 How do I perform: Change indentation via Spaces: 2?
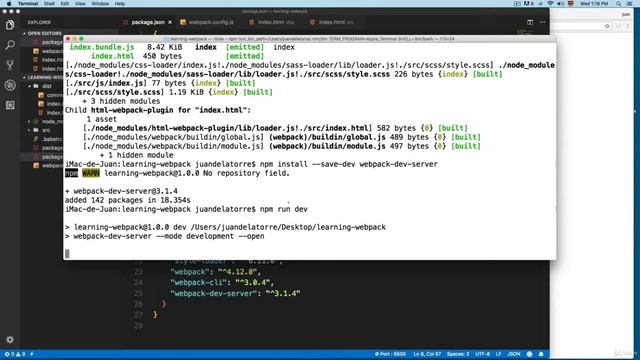[x=458, y=354]
